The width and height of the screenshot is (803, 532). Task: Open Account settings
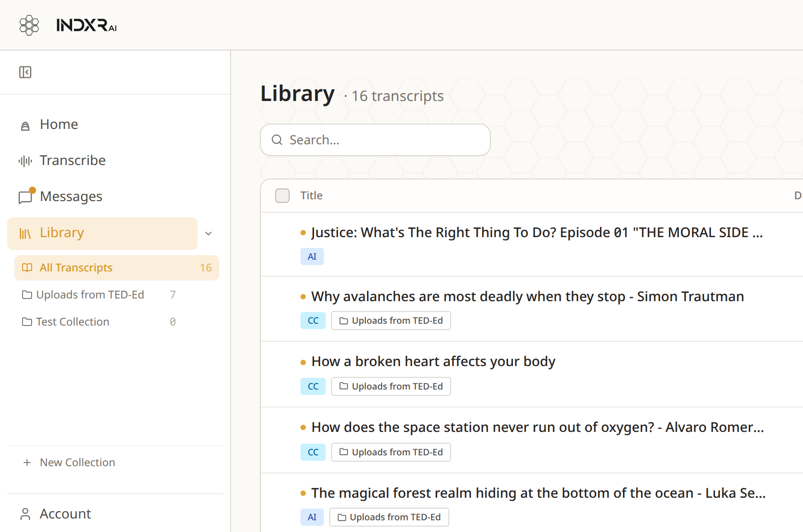click(65, 514)
